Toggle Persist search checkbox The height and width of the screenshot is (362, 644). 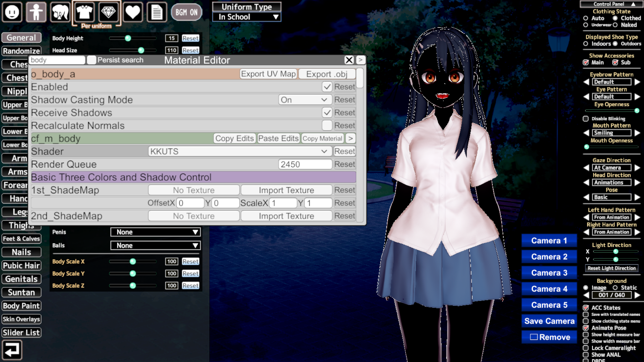91,60
